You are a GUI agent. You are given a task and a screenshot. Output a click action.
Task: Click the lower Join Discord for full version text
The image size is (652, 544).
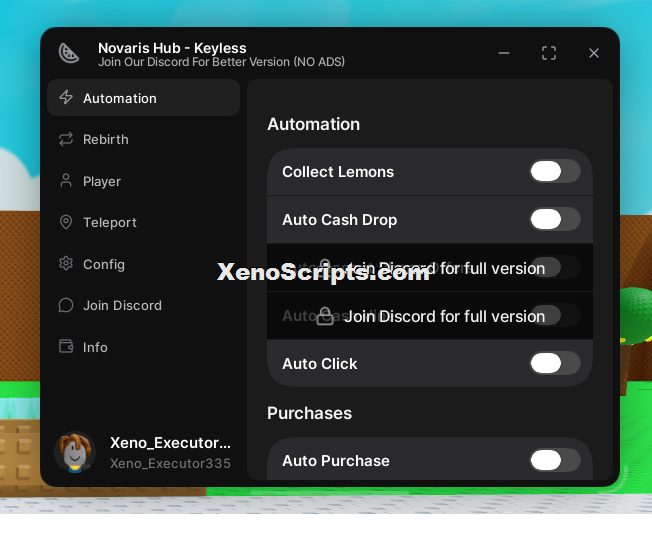pyautogui.click(x=445, y=317)
